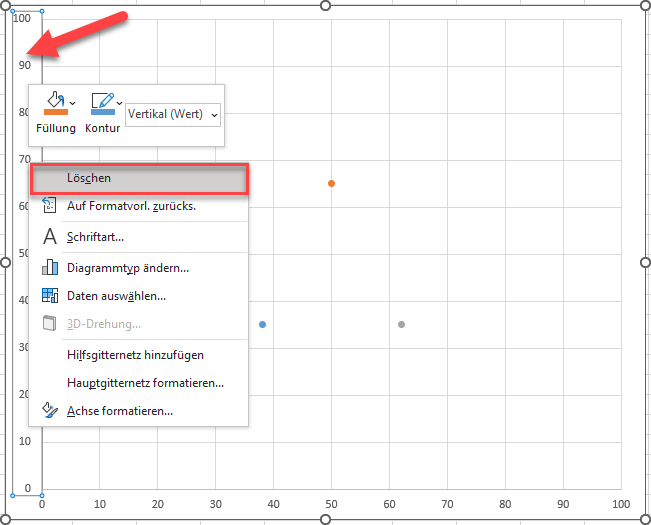Click the horizontal axis label 70
651x525 pixels.
click(447, 504)
